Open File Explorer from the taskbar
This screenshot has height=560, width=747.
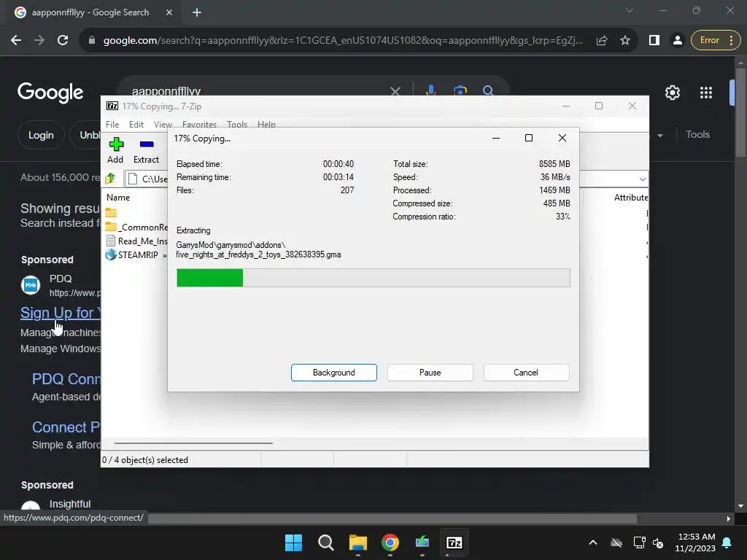point(357,542)
